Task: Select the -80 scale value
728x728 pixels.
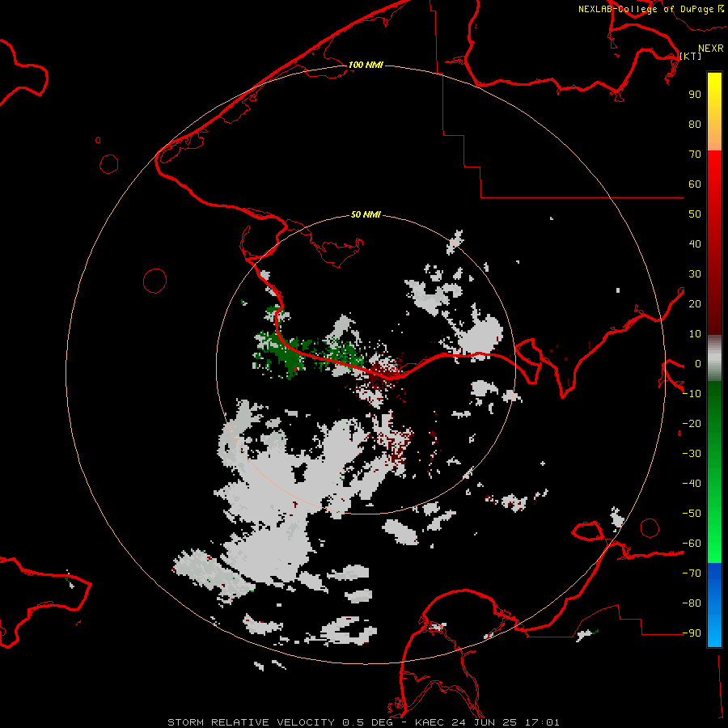Action: pos(692,603)
